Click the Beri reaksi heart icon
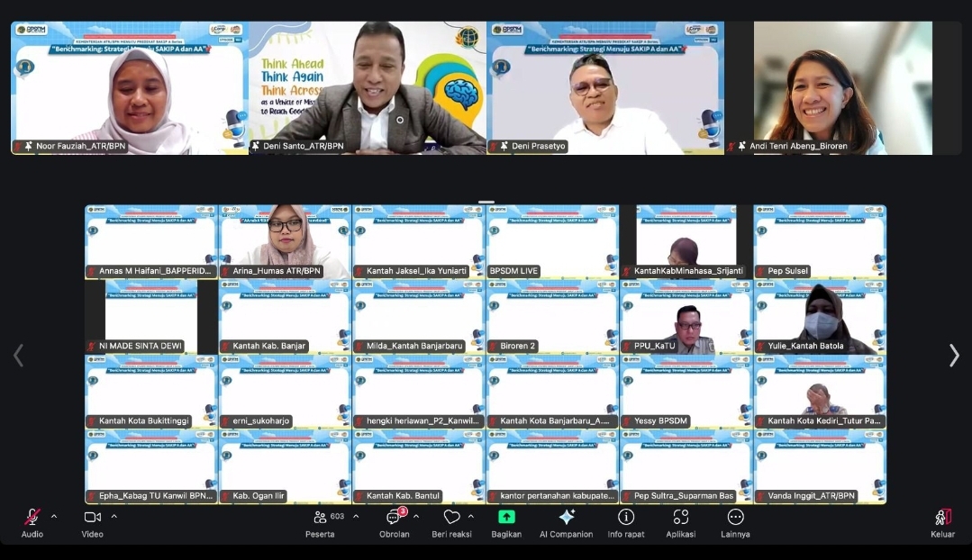 pos(451,518)
